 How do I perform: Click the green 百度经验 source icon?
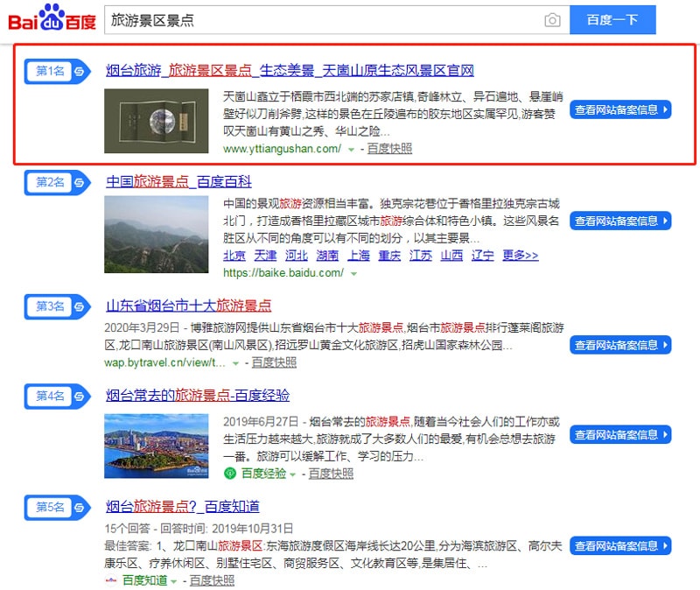coord(230,473)
